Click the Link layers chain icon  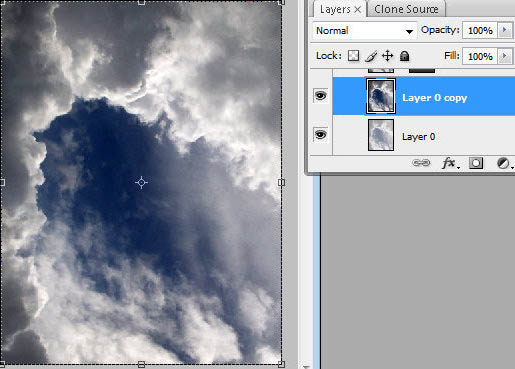[x=421, y=163]
